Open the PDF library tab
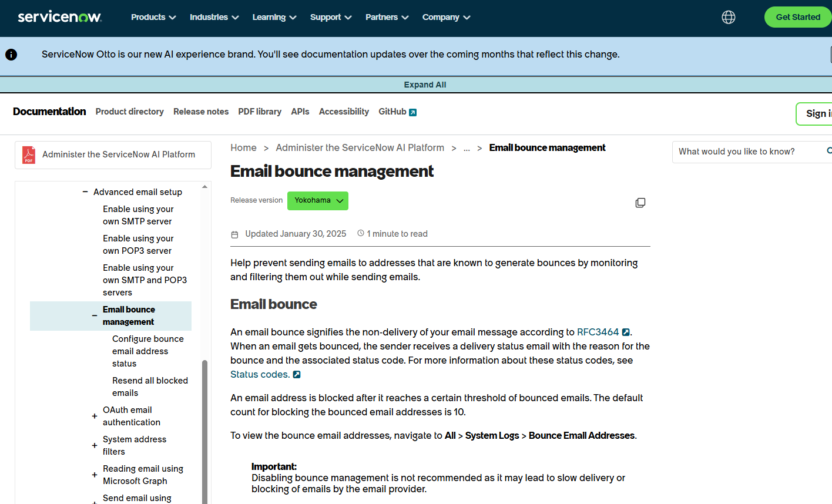The height and width of the screenshot is (504, 832). pyautogui.click(x=260, y=112)
